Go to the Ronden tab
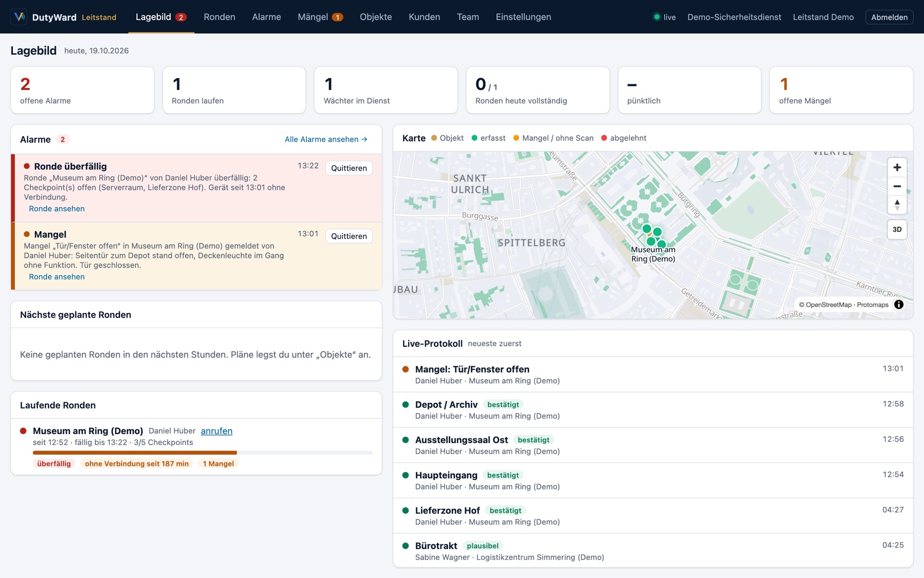 (219, 17)
